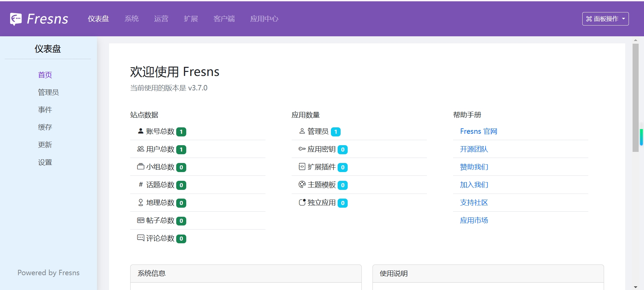
Task: Click the 应用密钥 count badge
Action: pos(343,150)
